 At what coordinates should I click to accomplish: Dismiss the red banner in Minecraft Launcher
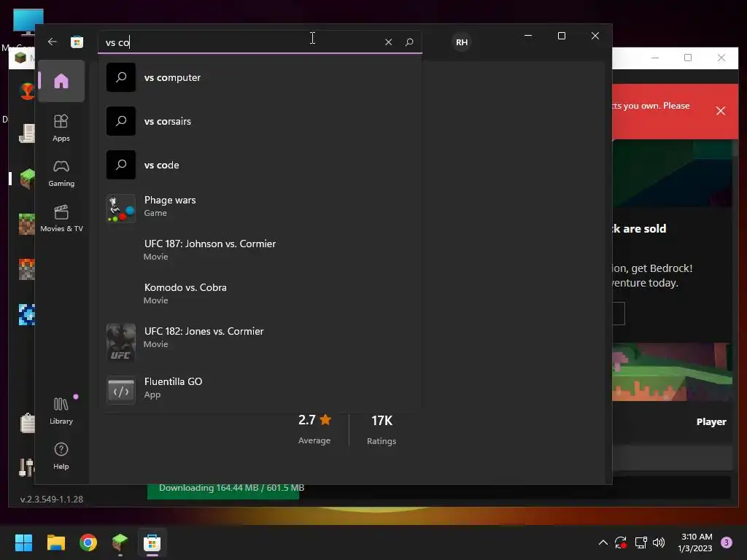720,111
